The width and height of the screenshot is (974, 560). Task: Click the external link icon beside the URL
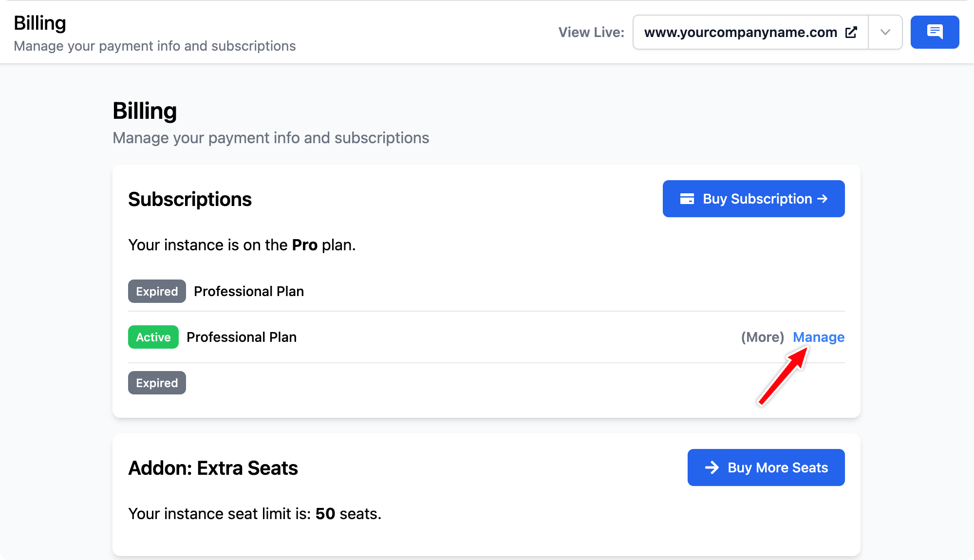(851, 32)
